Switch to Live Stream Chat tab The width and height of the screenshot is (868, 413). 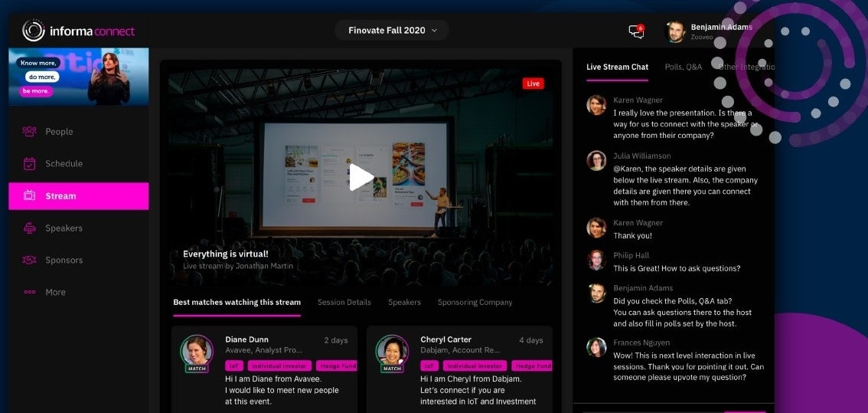tap(617, 67)
